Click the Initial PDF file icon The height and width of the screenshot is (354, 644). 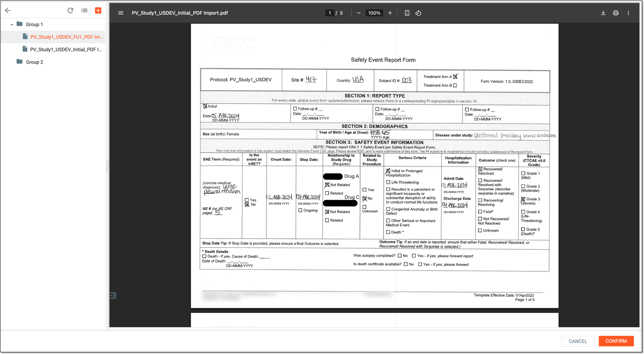[25, 49]
